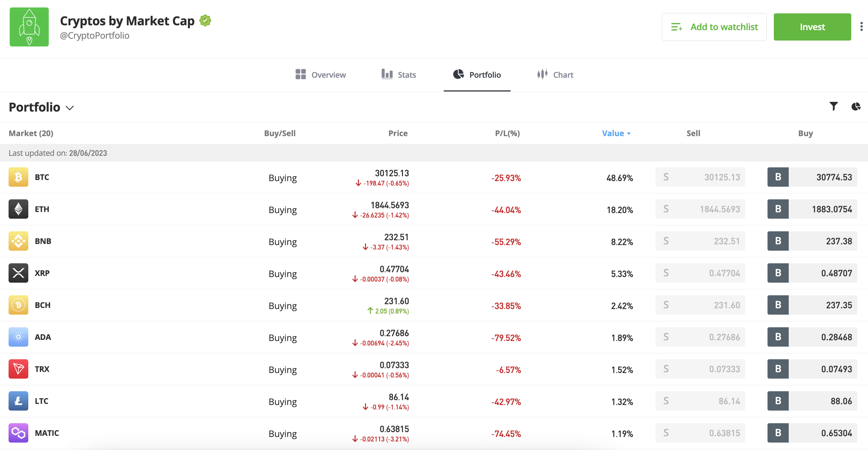Image resolution: width=868 pixels, height=450 pixels.
Task: Click the ETH coin icon
Action: 18,209
